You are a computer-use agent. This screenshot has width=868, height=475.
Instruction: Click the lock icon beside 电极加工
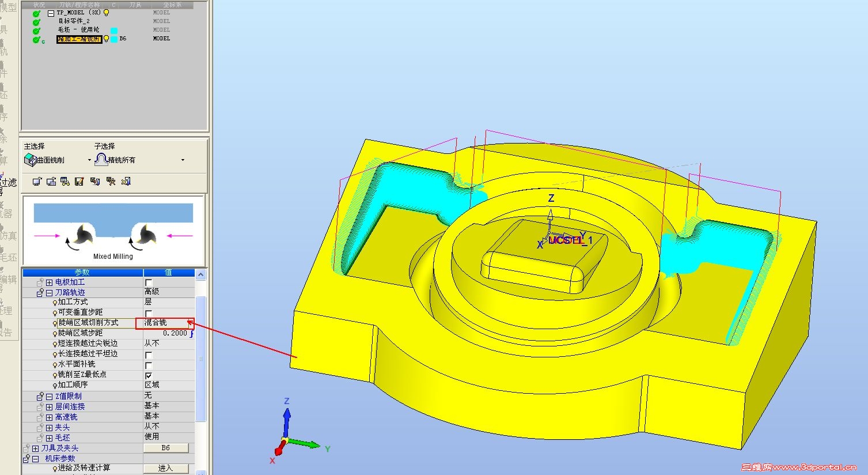pos(40,282)
